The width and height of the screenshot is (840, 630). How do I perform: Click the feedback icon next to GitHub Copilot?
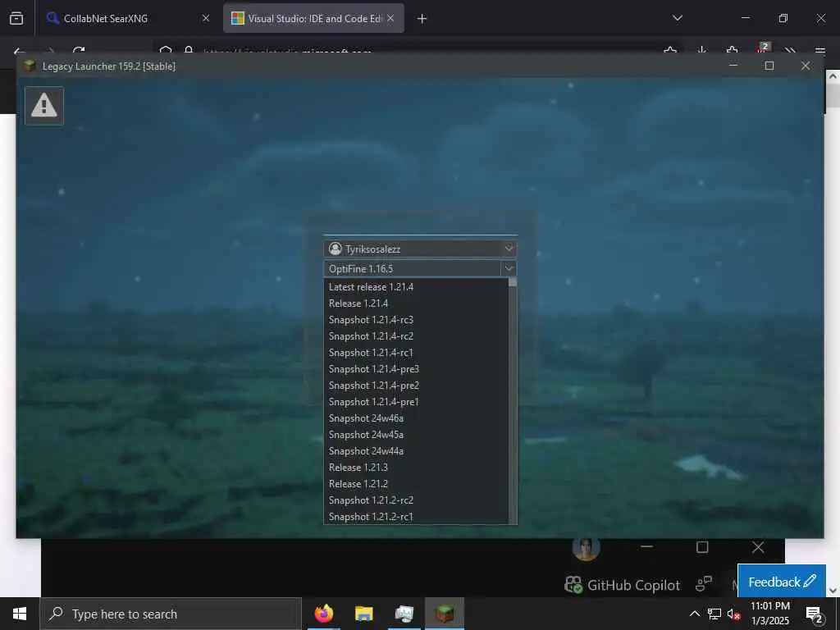[703, 584]
